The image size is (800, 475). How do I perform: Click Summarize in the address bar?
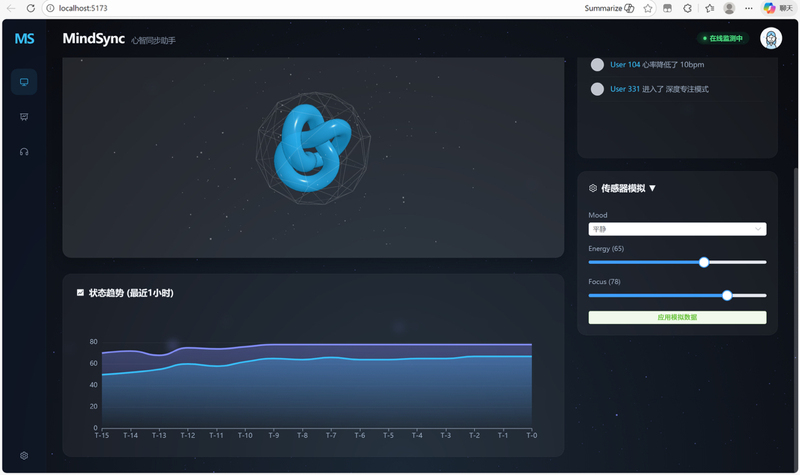click(609, 8)
